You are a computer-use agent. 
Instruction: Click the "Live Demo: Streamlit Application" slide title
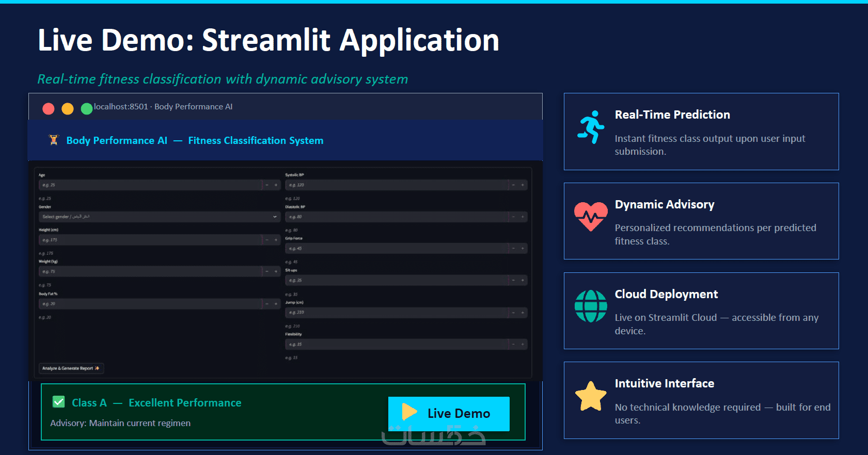coord(269,40)
